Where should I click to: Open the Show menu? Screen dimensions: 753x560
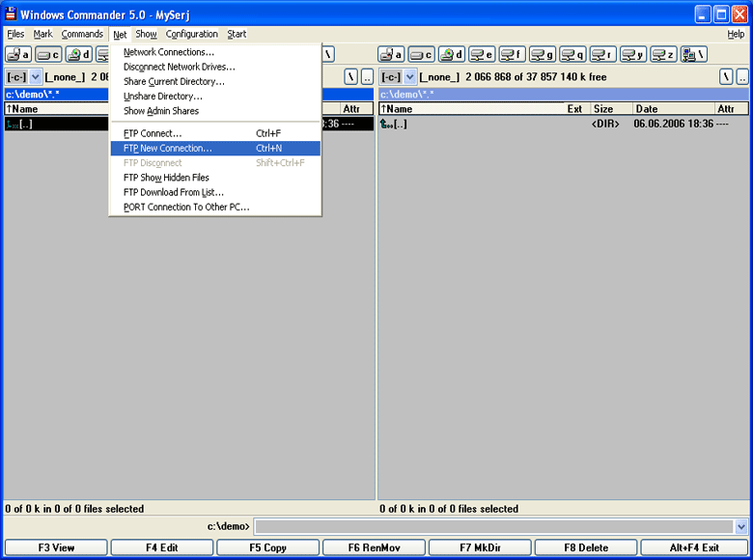[x=146, y=34]
